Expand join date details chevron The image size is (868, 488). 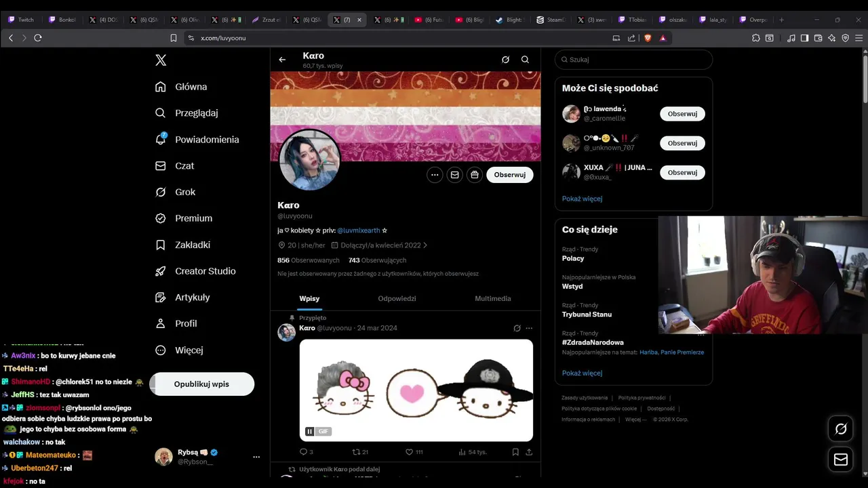(425, 245)
